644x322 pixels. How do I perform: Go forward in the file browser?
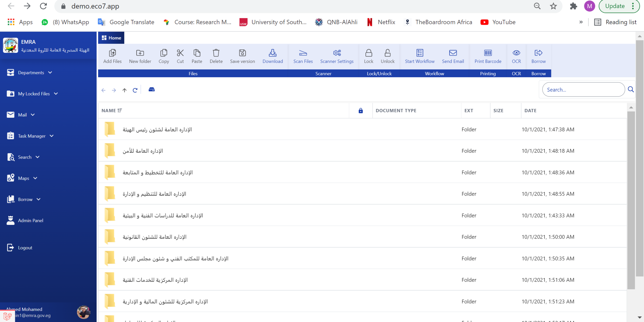click(x=114, y=90)
